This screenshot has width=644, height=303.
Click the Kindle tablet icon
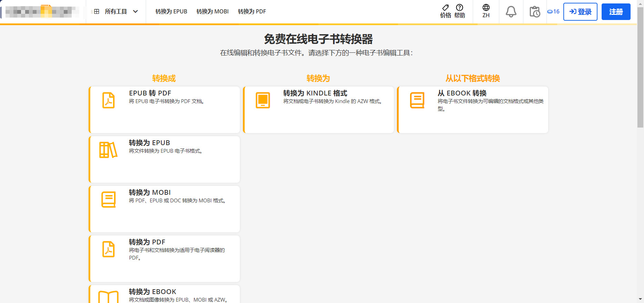[263, 100]
